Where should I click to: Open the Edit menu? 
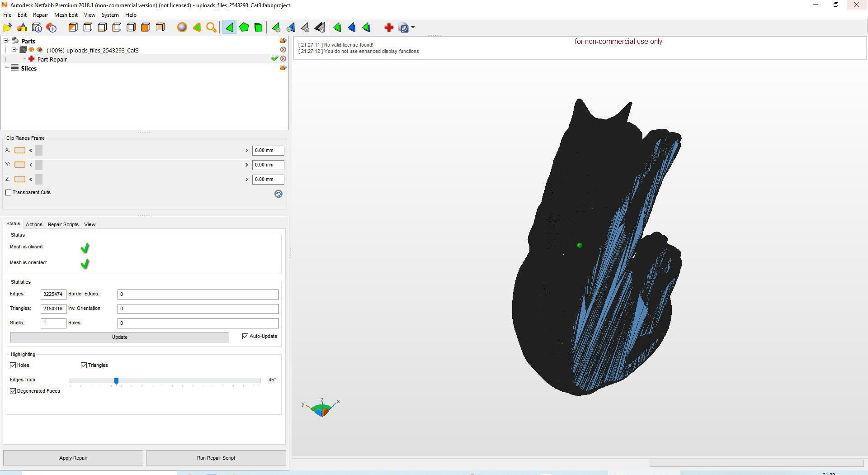22,15
